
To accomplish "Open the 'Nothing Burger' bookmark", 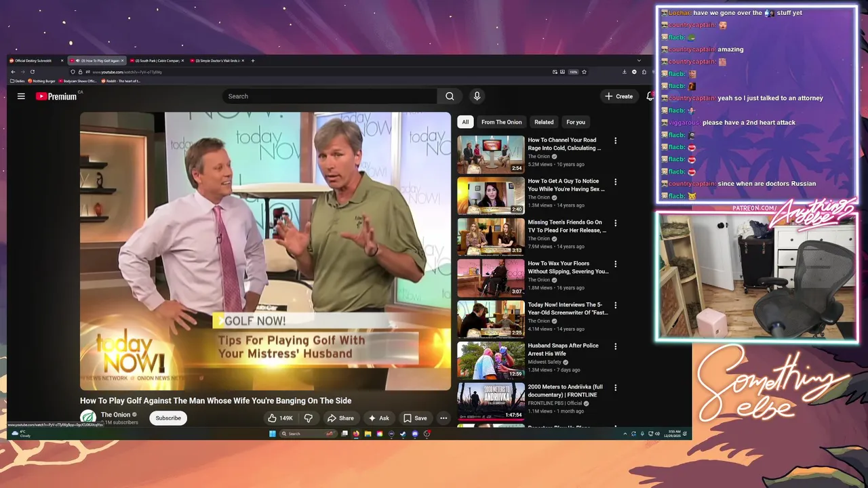I will (42, 81).
